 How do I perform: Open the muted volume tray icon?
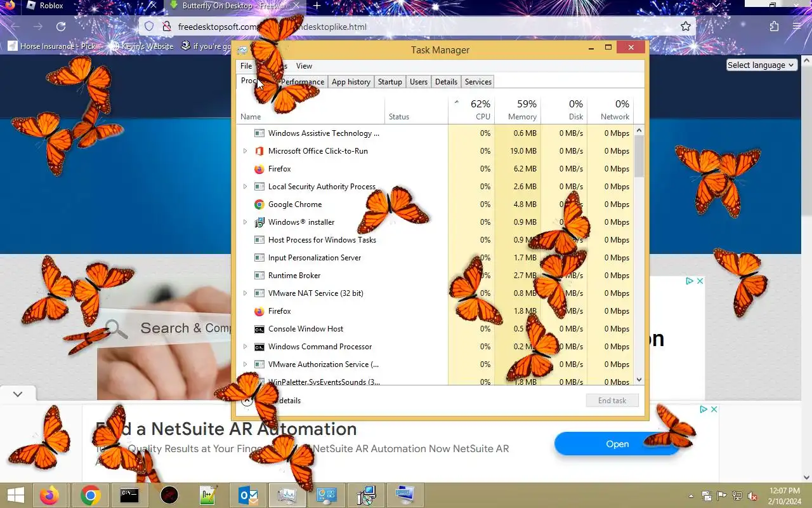752,496
